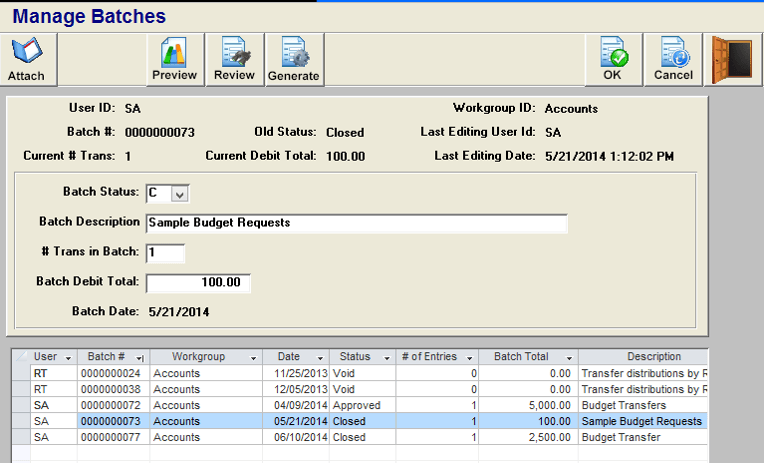Click the Cancel toolbar icon
The height and width of the screenshot is (463, 764).
(674, 52)
